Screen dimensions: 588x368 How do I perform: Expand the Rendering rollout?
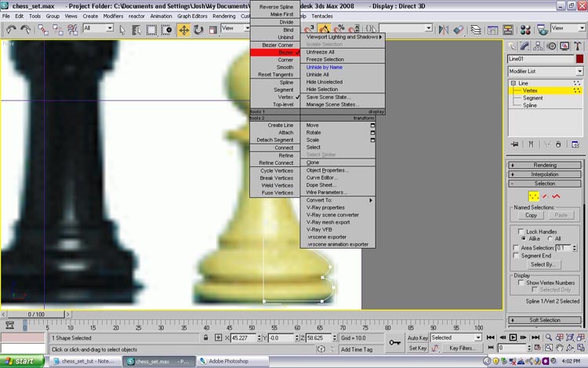(x=545, y=166)
